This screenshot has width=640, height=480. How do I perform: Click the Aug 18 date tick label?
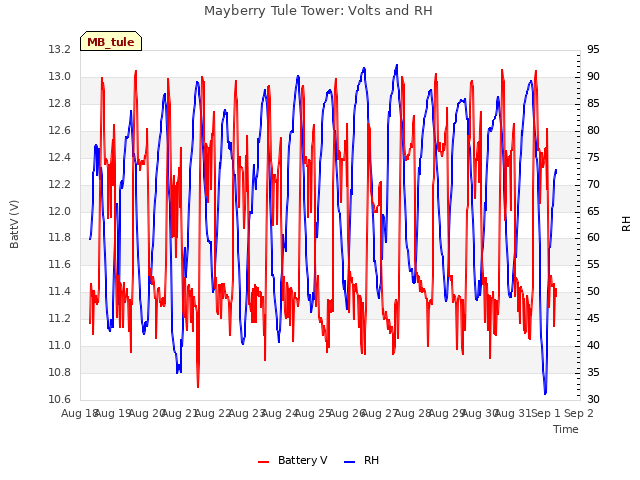[x=79, y=413]
